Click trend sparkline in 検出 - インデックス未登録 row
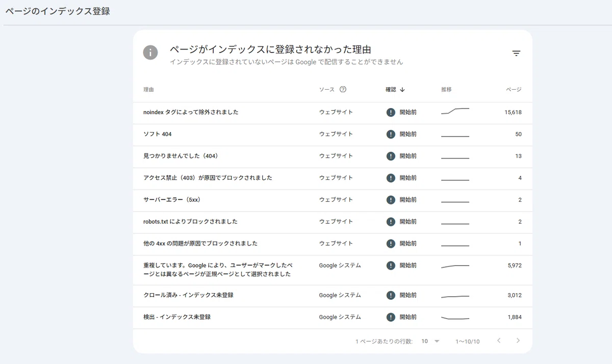The image size is (612, 364). pos(455,318)
